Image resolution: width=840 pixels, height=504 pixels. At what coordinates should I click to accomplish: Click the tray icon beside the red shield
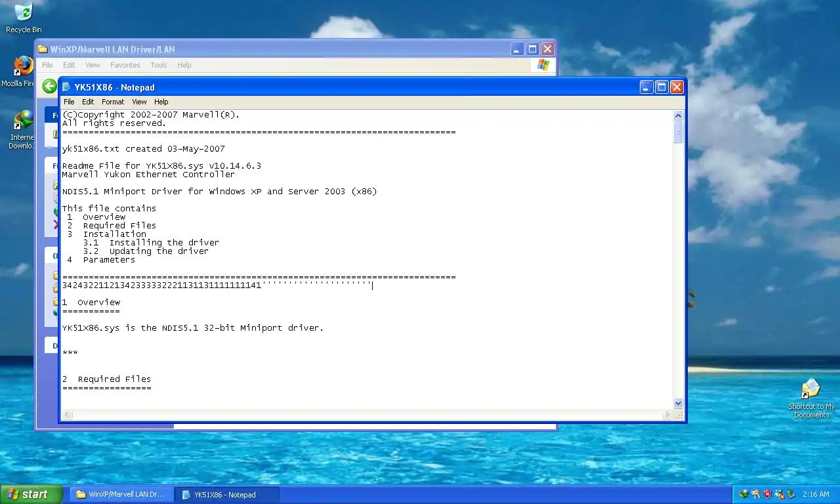[x=755, y=494]
